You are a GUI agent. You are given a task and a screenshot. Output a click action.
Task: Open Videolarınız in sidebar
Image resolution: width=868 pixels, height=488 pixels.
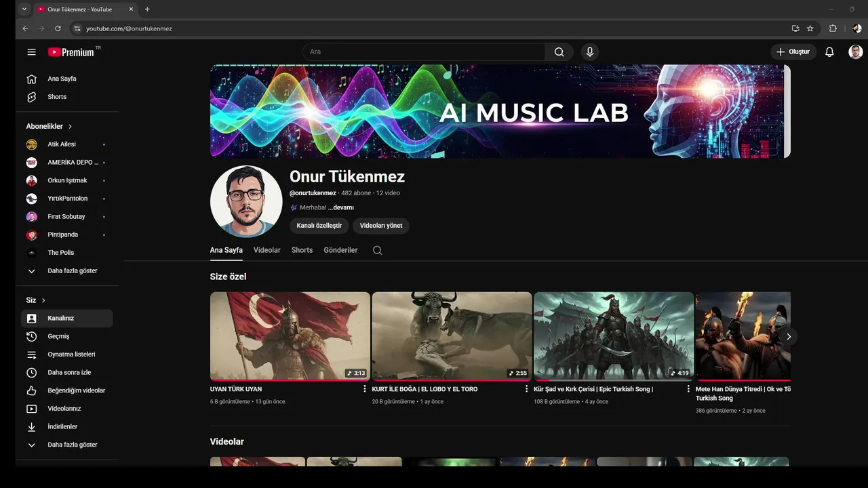66,409
